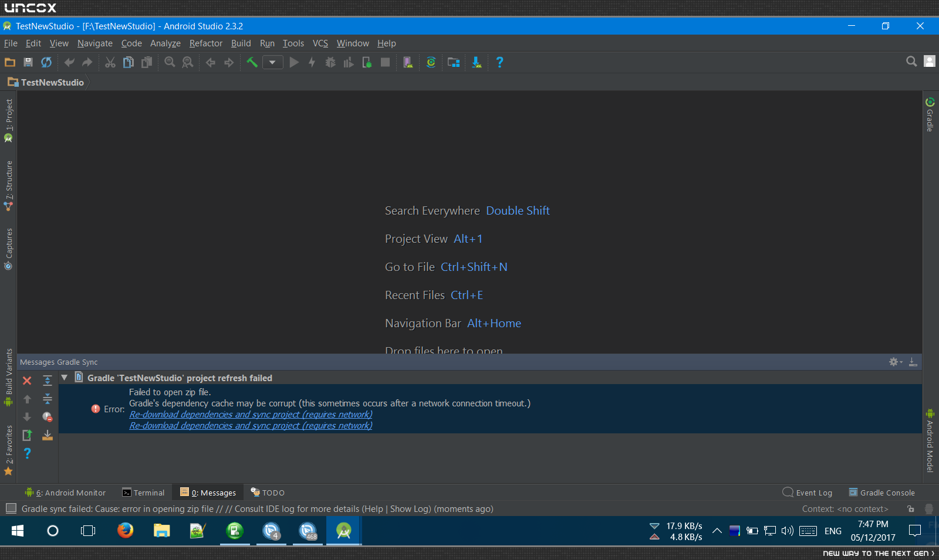This screenshot has width=939, height=560.
Task: Open the VCS menu
Action: coord(320,43)
